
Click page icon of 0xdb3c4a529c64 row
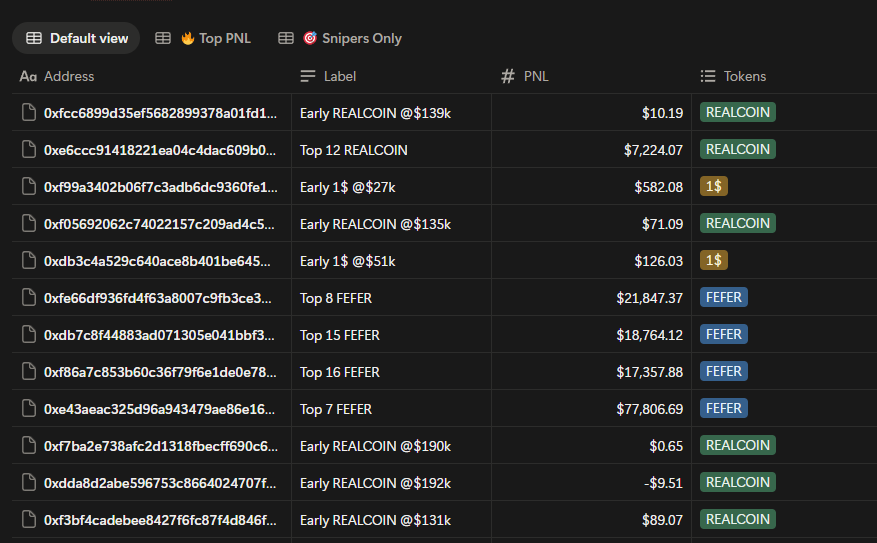pyautogui.click(x=29, y=260)
